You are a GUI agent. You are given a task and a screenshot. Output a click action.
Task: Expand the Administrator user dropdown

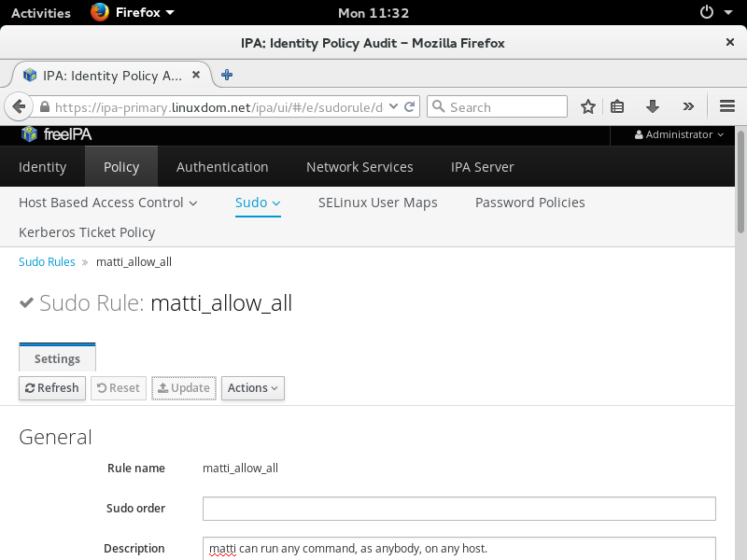coord(679,134)
